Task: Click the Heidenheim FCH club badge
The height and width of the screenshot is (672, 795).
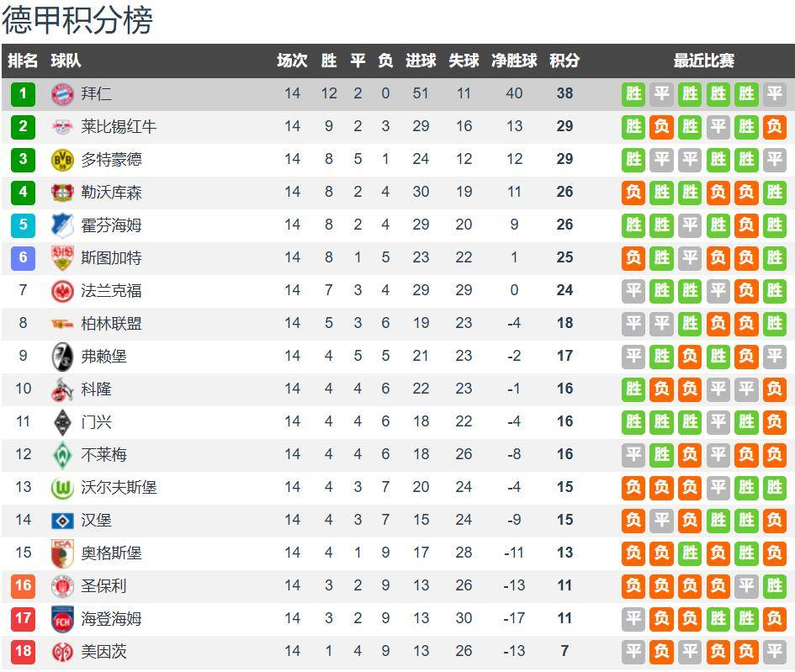Action: tap(62, 618)
